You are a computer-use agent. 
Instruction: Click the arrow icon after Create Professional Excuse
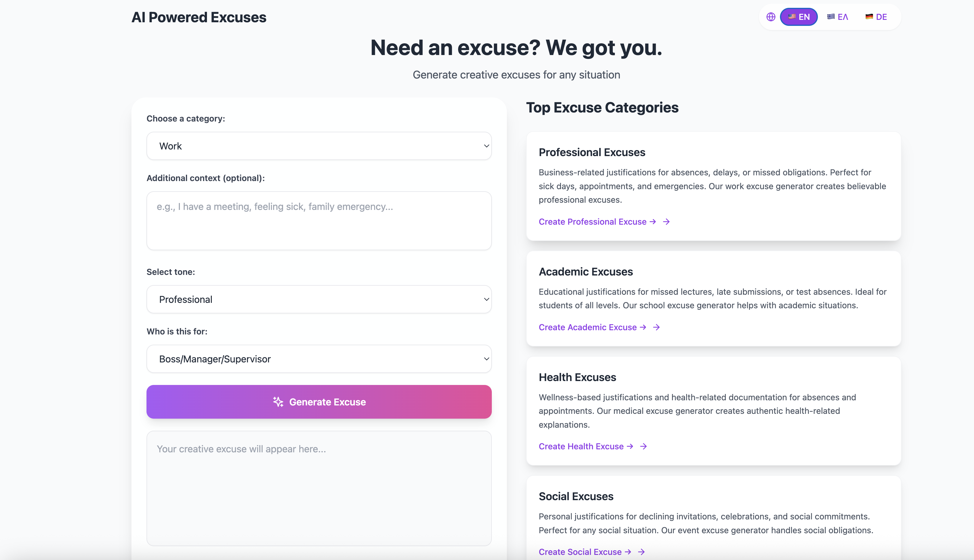pos(666,222)
